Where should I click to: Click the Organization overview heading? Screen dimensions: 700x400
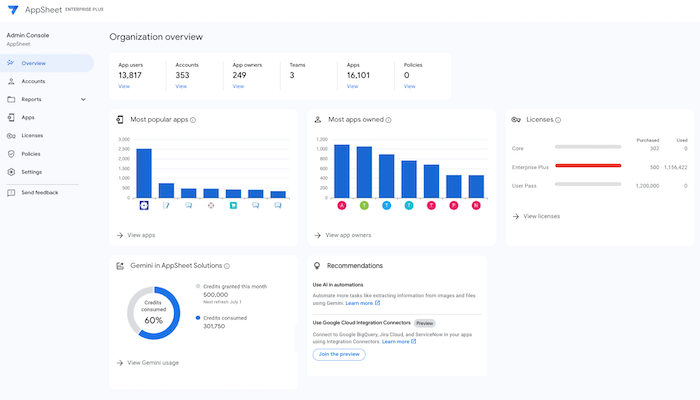(x=156, y=37)
